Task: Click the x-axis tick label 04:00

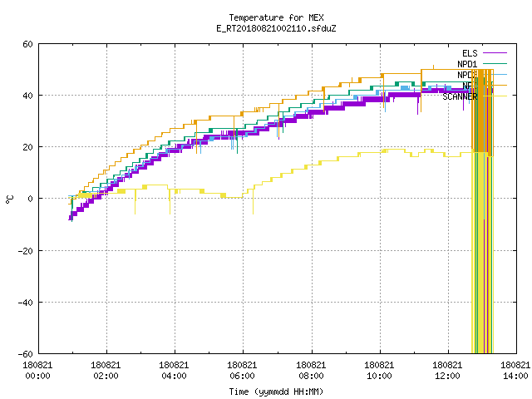Action: tap(174, 376)
